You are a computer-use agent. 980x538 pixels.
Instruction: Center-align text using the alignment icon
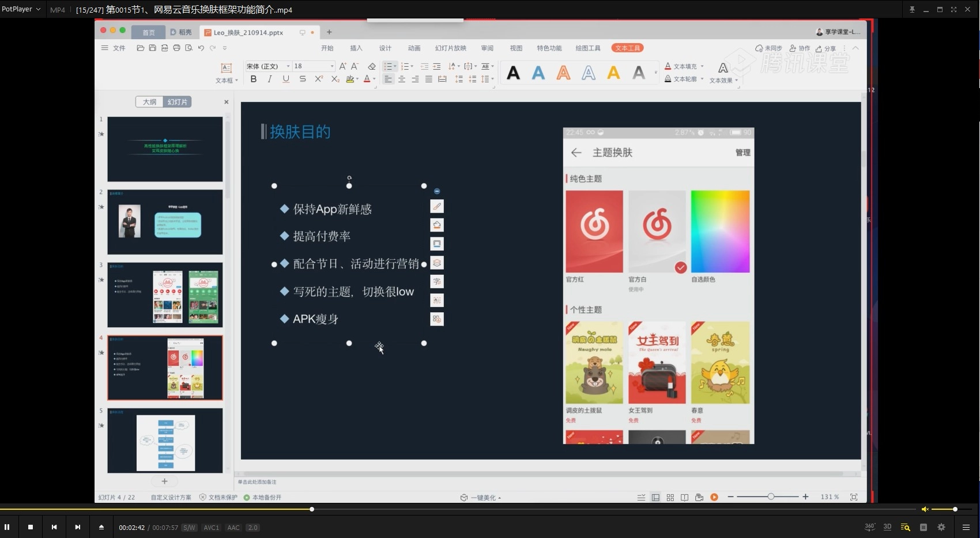coord(402,79)
